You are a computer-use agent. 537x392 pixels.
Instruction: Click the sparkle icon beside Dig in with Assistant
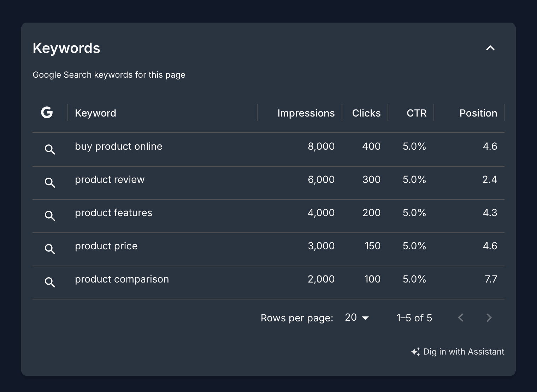[x=415, y=352]
